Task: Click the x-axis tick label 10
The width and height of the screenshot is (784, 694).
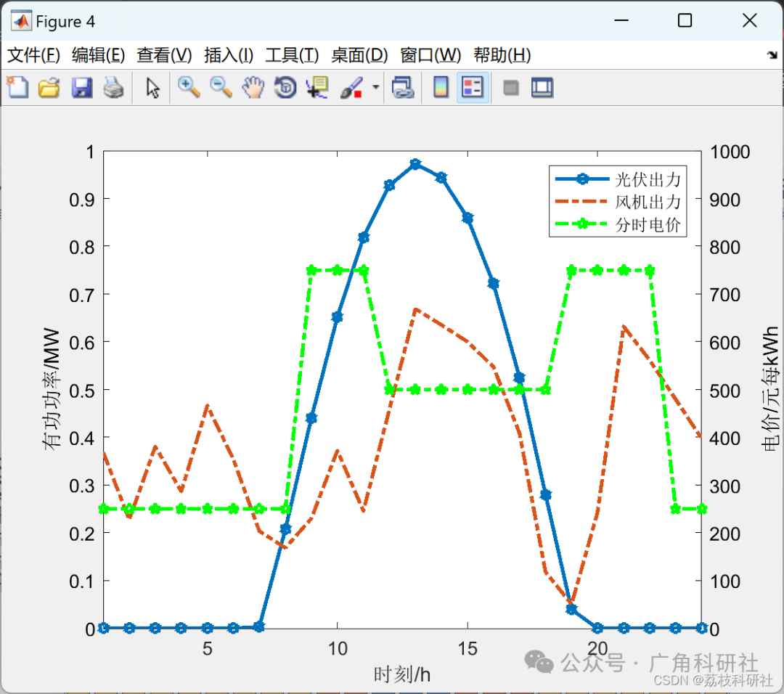Action: coord(338,648)
